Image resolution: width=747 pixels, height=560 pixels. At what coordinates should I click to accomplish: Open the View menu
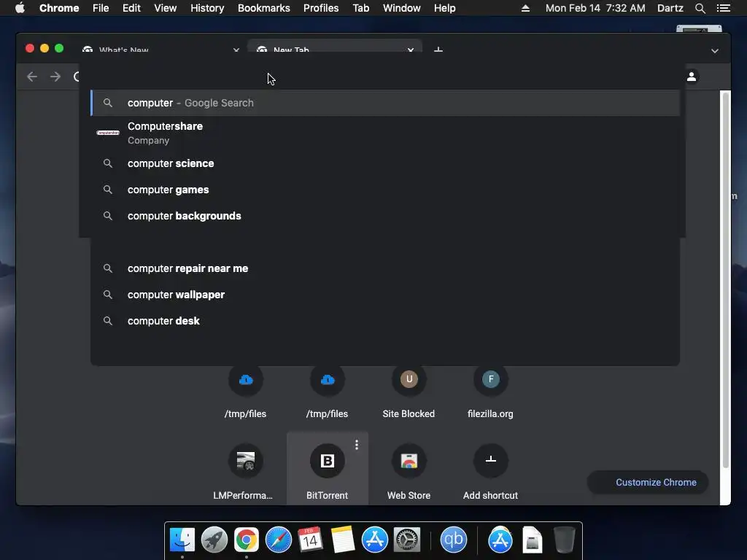(166, 8)
